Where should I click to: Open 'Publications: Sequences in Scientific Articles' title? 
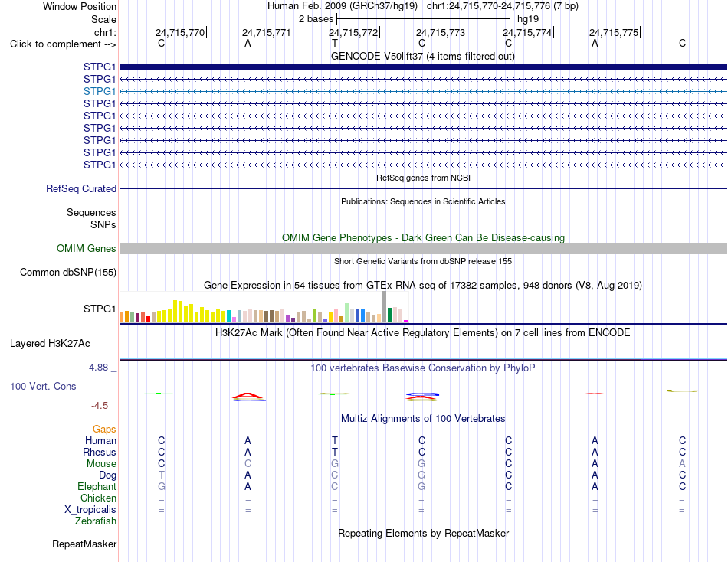click(423, 201)
